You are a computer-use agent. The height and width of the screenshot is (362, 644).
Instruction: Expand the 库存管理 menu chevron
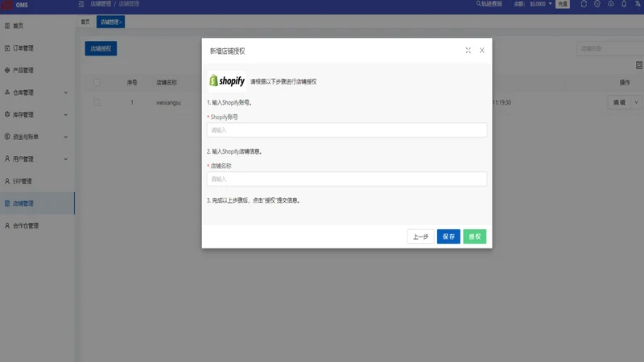[x=66, y=115]
